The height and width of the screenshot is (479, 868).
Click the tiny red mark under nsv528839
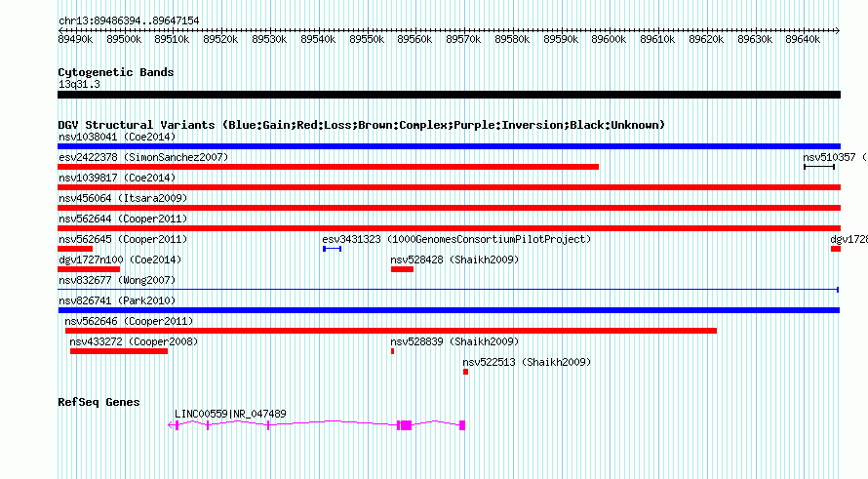click(x=392, y=351)
